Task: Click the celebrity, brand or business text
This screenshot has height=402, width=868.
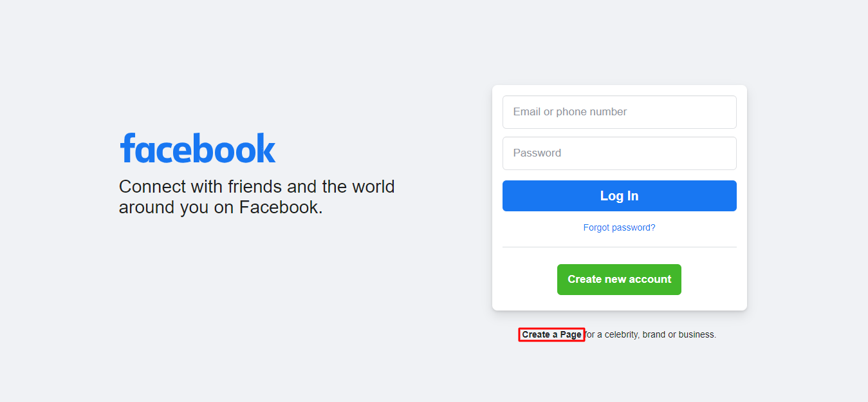Action: pyautogui.click(x=660, y=334)
